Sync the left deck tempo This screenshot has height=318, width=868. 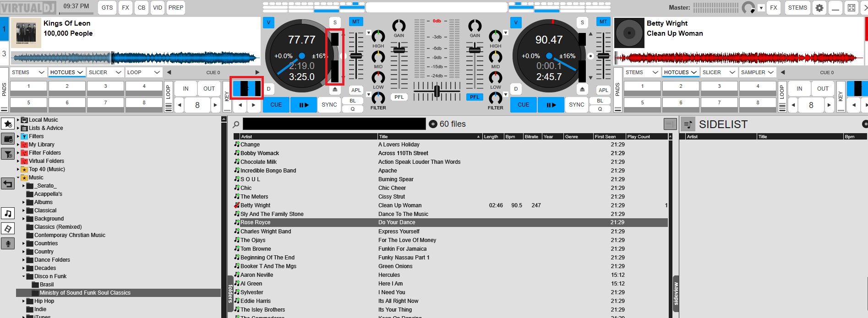point(329,105)
